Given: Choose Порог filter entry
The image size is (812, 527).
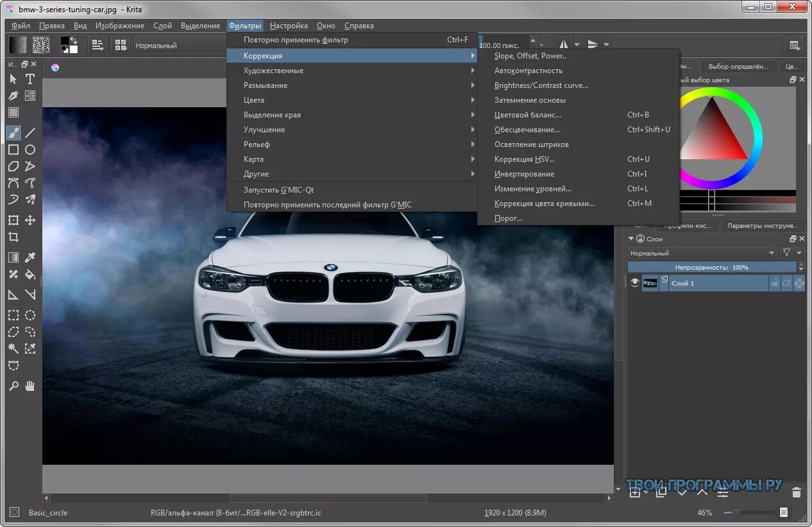Looking at the screenshot, I should (x=578, y=218).
